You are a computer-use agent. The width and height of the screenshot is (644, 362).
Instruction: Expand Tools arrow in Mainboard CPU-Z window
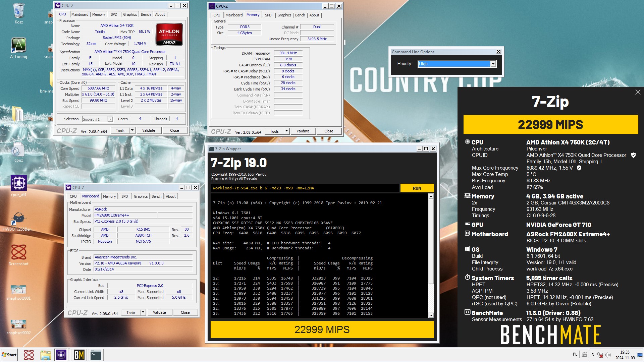pyautogui.click(x=143, y=312)
